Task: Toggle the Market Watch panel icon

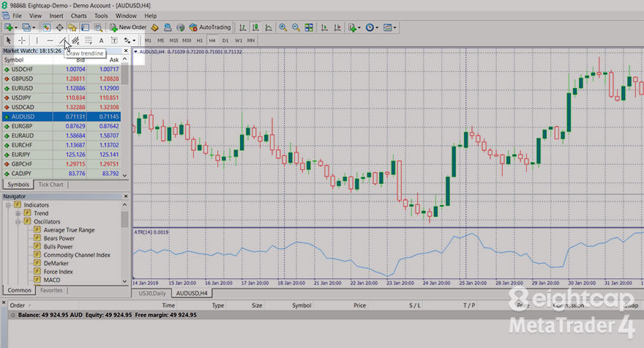Action: [46, 28]
